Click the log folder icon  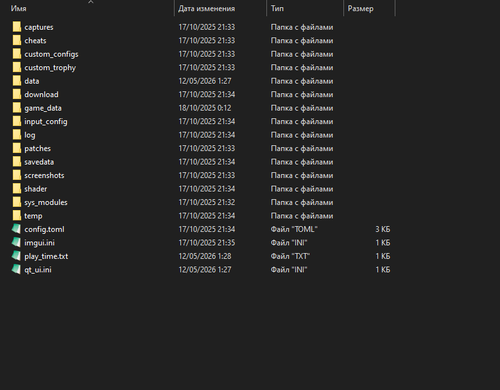point(17,135)
